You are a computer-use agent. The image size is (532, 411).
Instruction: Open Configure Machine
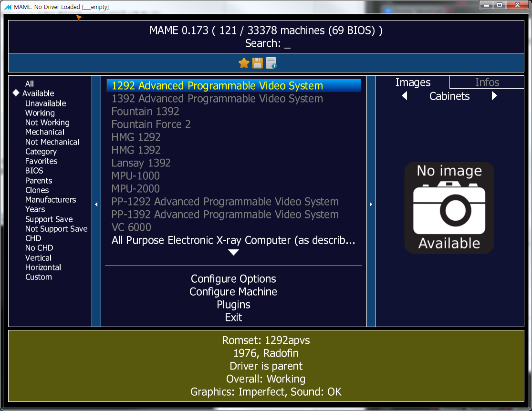(233, 291)
